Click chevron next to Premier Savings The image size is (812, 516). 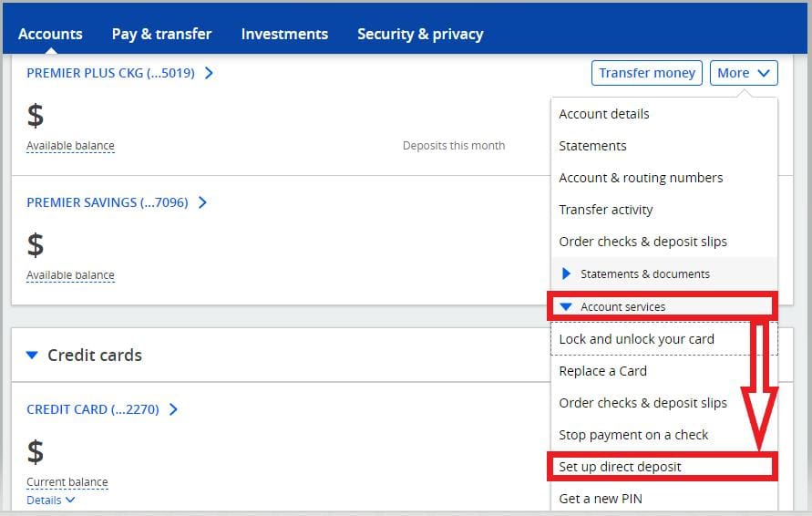click(x=202, y=202)
